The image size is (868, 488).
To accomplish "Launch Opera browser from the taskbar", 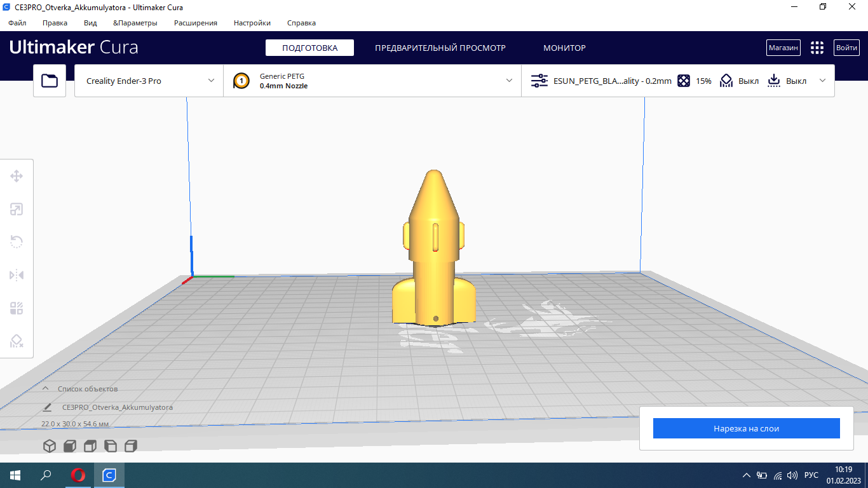I will 78,475.
